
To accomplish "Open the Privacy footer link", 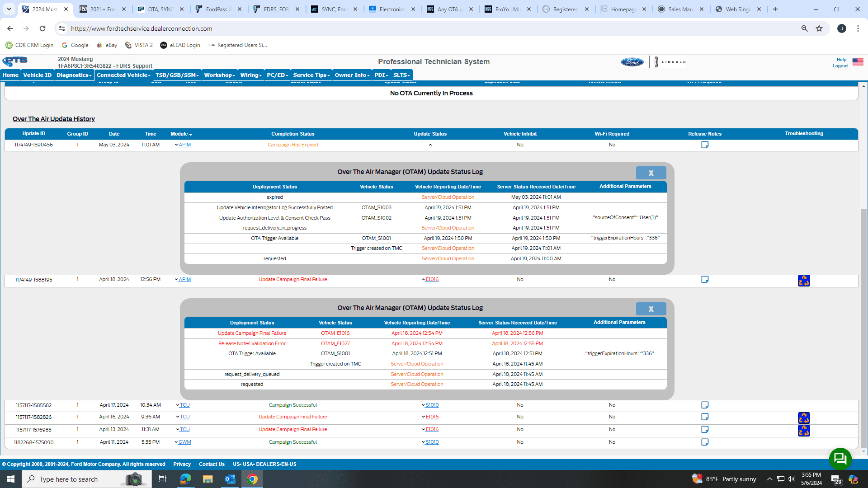I will point(182,464).
